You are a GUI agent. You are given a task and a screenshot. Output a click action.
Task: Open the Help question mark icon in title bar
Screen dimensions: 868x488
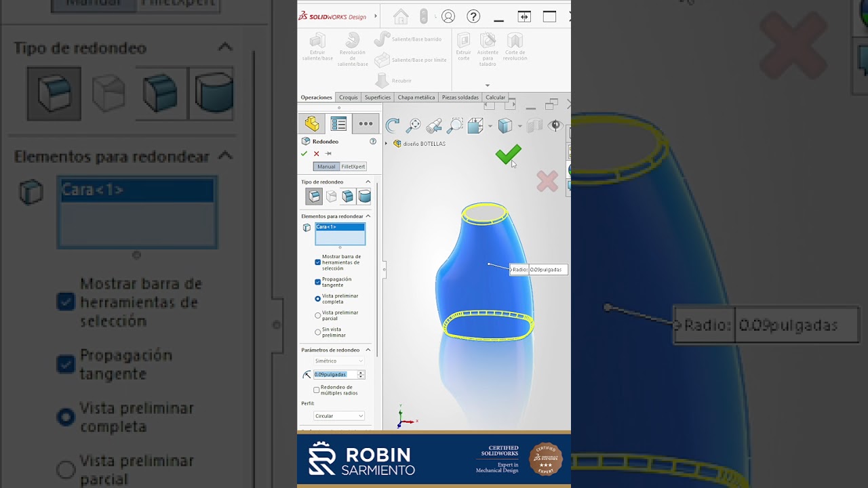(x=473, y=16)
